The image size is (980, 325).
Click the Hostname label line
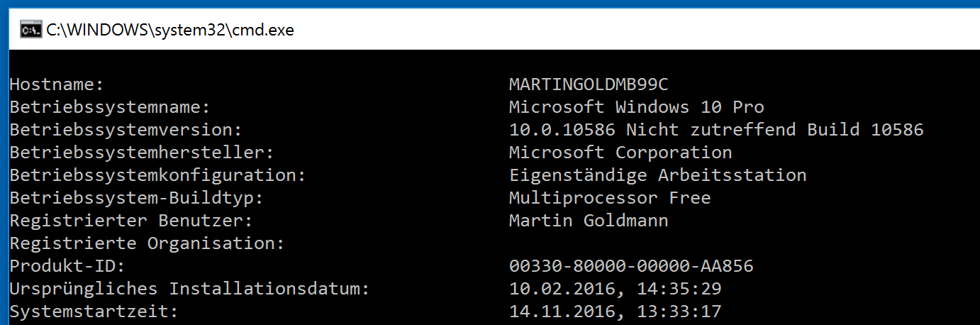coord(57,84)
